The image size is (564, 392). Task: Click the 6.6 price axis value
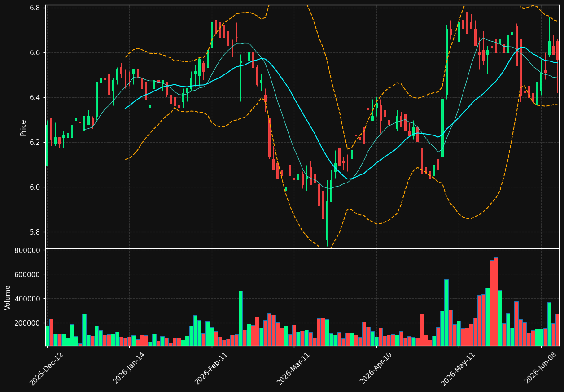(x=35, y=53)
